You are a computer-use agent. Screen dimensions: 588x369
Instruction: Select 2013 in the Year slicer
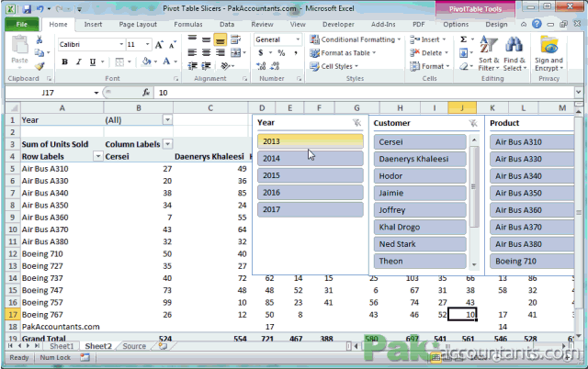pyautogui.click(x=311, y=141)
